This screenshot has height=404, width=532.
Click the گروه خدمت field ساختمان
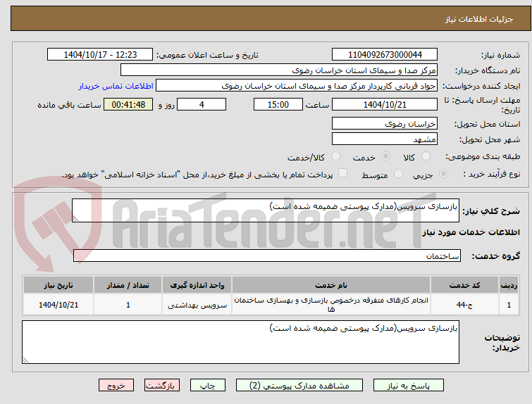(266, 255)
